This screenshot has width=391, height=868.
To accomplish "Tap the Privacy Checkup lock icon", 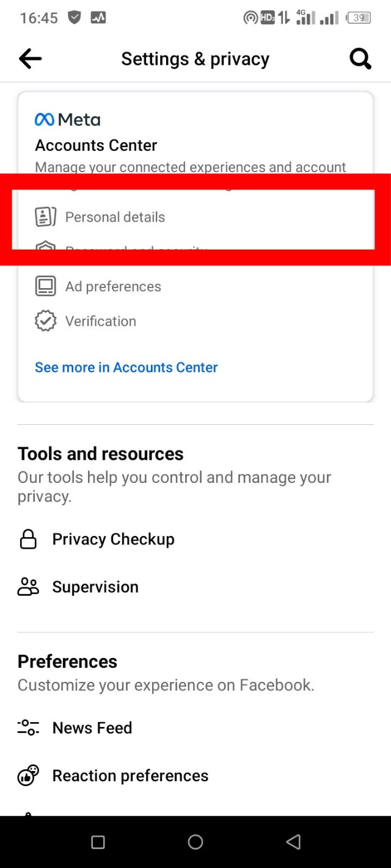I will [28, 539].
